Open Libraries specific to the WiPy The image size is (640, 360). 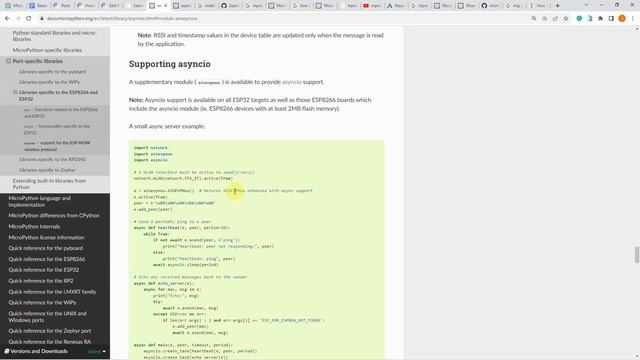click(49, 82)
